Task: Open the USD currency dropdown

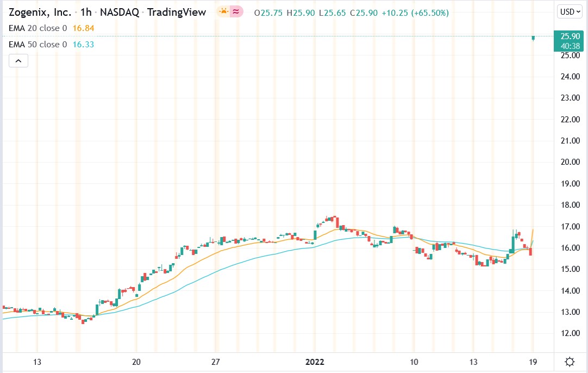Action: coord(568,11)
